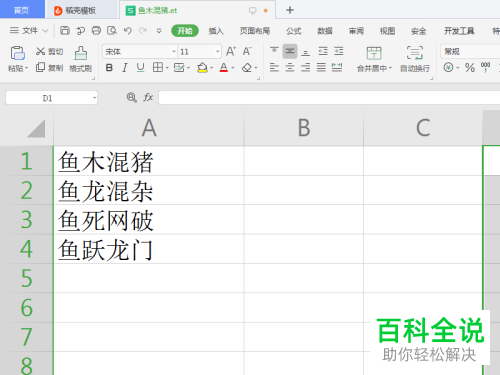Increase font size with A+ icon
500x375 pixels.
point(231,51)
